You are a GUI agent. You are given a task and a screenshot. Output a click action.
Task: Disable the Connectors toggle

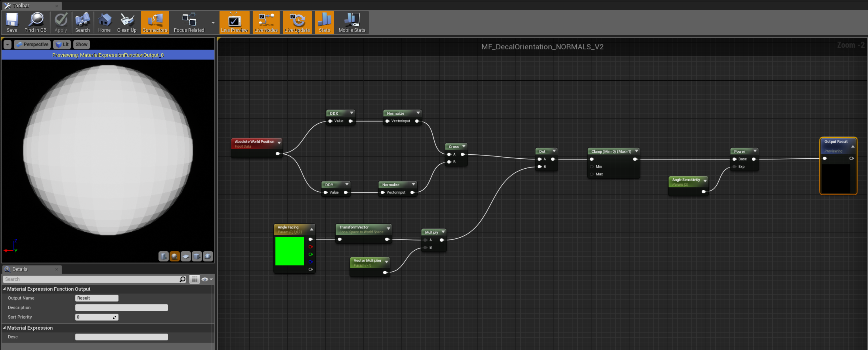pyautogui.click(x=155, y=22)
